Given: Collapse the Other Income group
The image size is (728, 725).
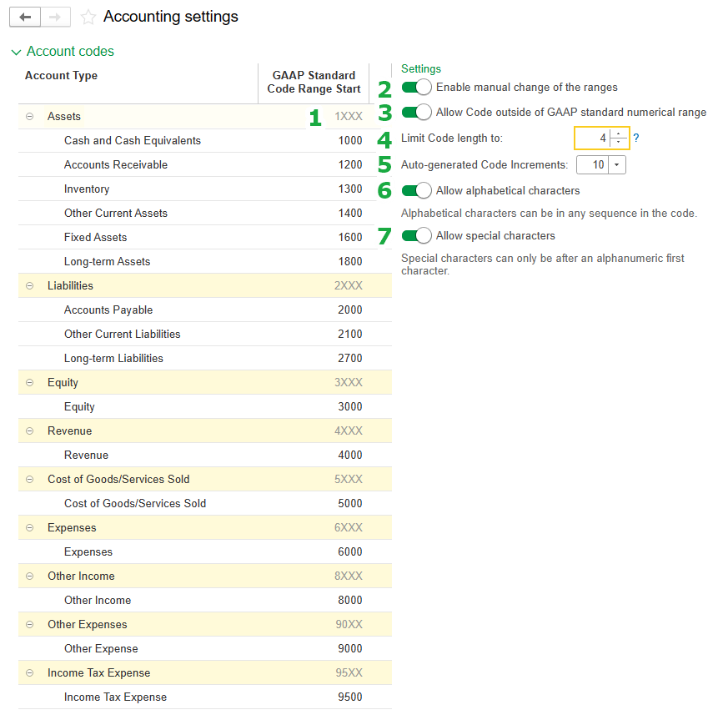Looking at the screenshot, I should [30, 576].
